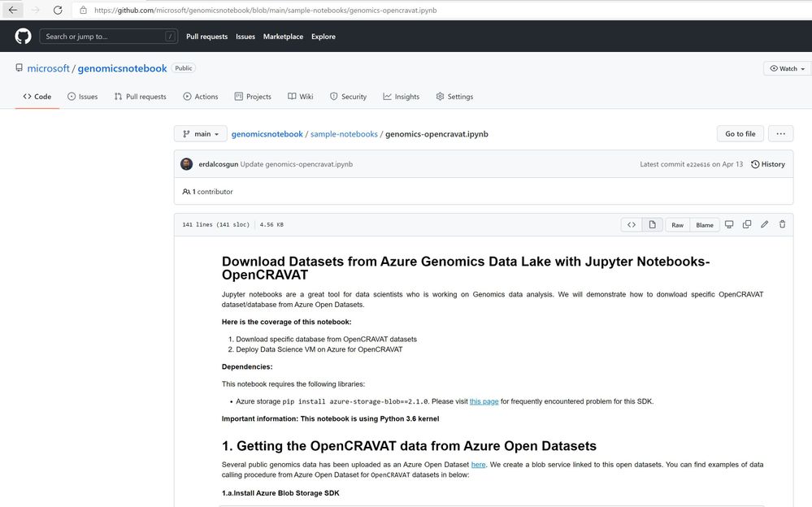Image resolution: width=812 pixels, height=507 pixels.
Task: Open Explore in top navigation
Action: point(323,37)
